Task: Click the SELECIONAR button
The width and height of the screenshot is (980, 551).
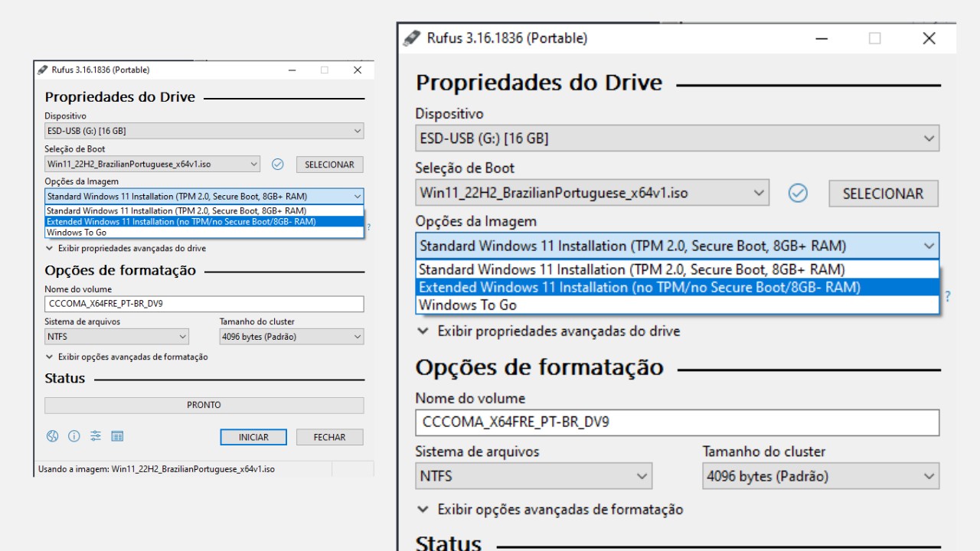Action: pyautogui.click(x=883, y=193)
